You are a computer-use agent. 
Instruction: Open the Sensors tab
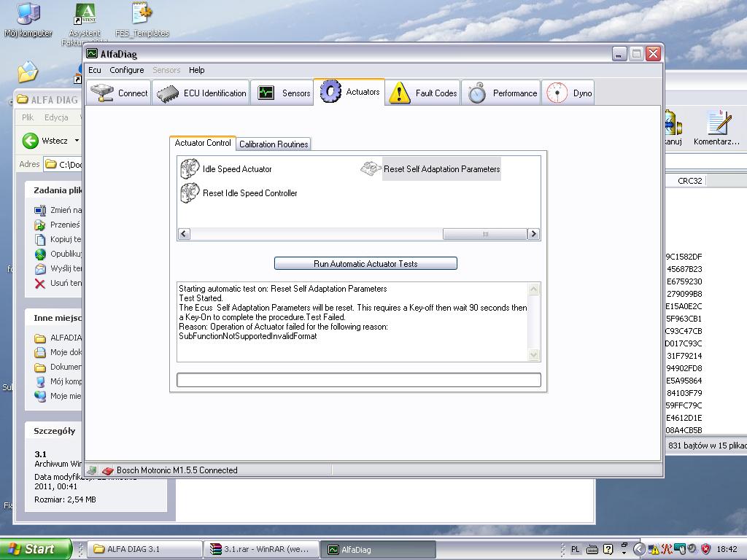(282, 93)
